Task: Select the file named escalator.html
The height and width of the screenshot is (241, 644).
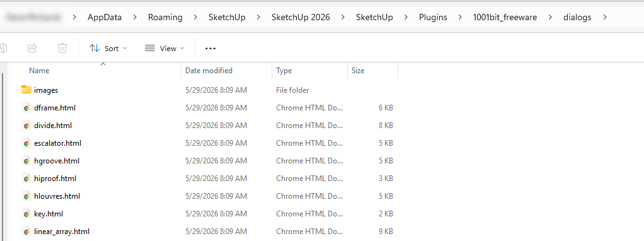Action: [x=57, y=143]
